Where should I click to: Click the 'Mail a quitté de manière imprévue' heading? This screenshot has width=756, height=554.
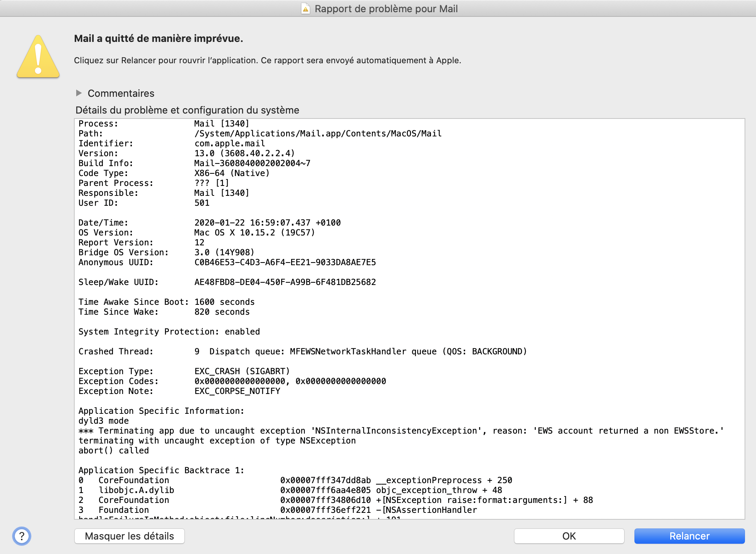158,38
